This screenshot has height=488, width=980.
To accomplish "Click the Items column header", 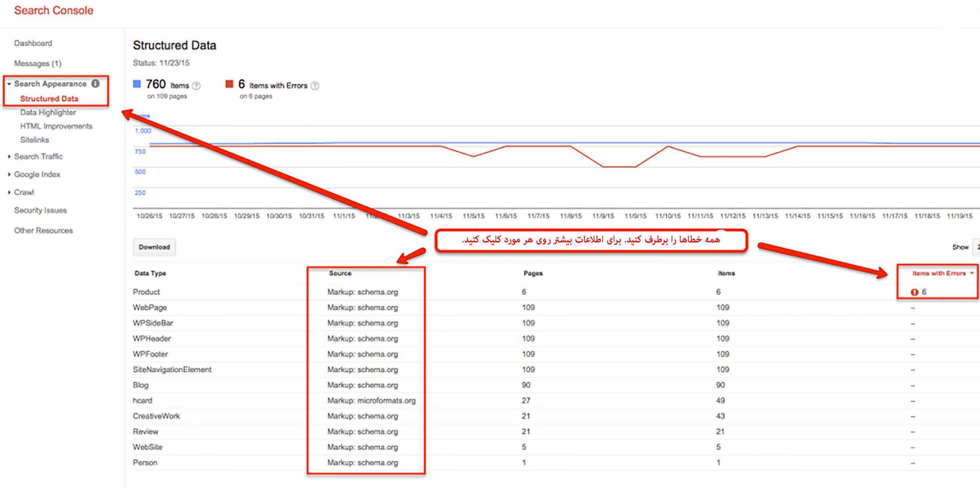I will [x=726, y=273].
